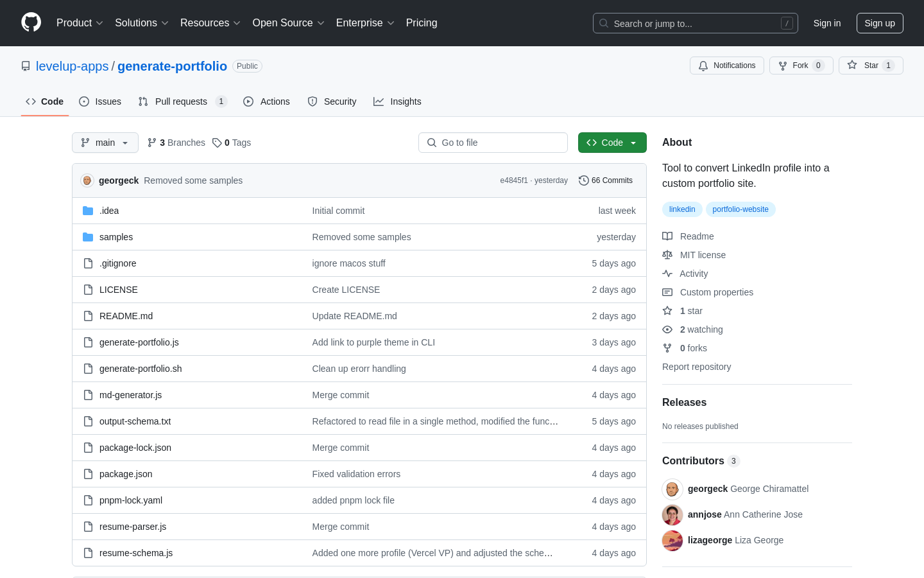Image resolution: width=924 pixels, height=578 pixels.
Task: Focus the Search or jump to field
Action: [x=696, y=23]
